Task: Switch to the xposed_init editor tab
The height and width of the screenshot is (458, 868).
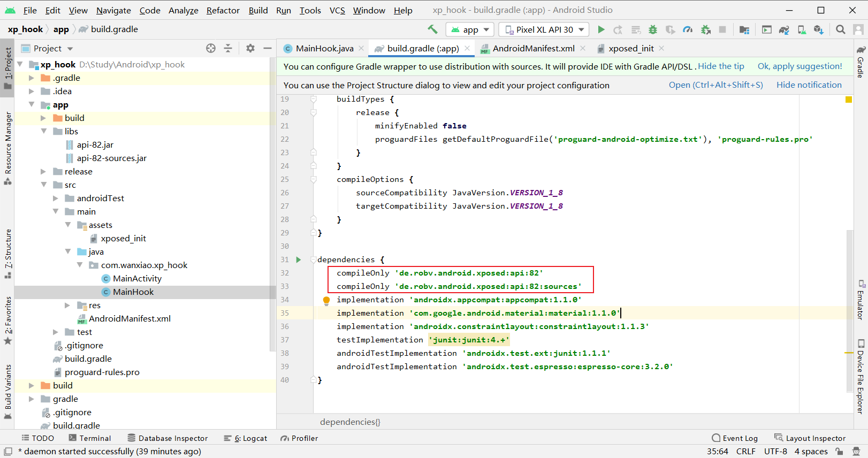Action: pos(631,48)
